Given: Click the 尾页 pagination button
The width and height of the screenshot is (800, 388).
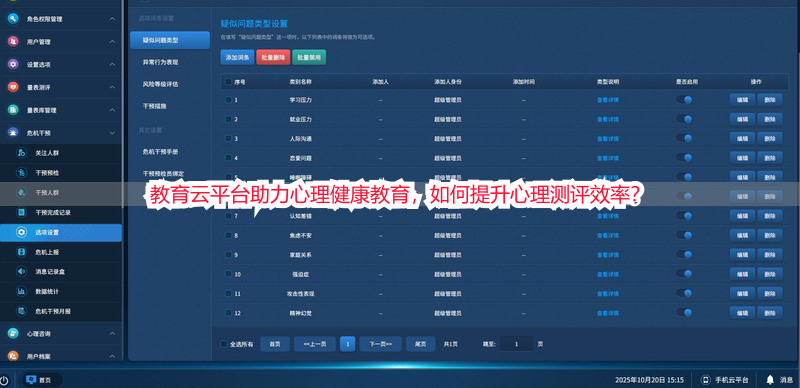Looking at the screenshot, I should [x=420, y=344].
